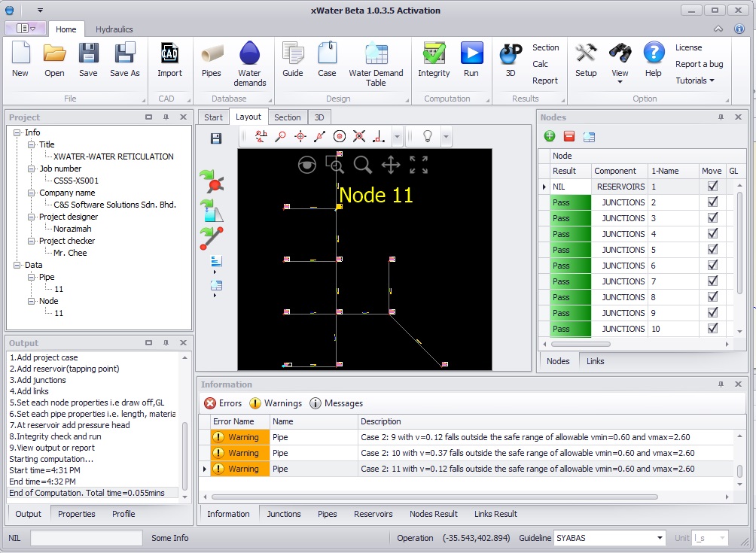Click the save icon in Layout tab
756x553 pixels.
pos(216,138)
